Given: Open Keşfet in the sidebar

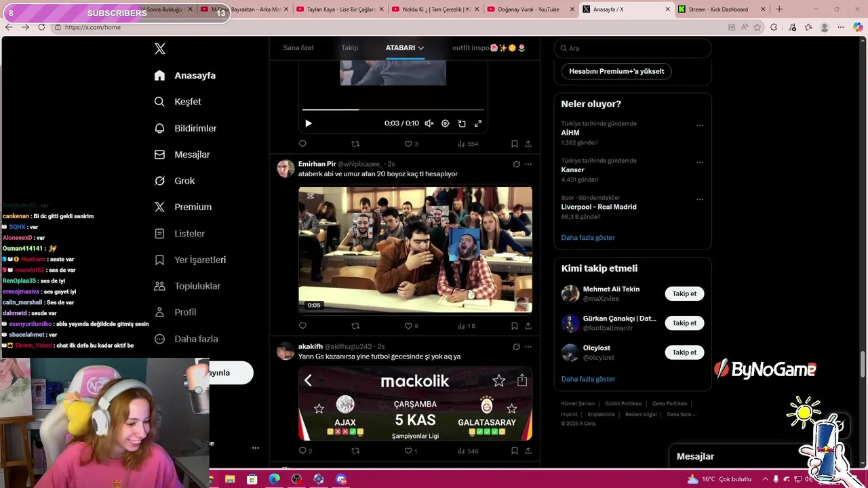Looking at the screenshot, I should [178, 102].
